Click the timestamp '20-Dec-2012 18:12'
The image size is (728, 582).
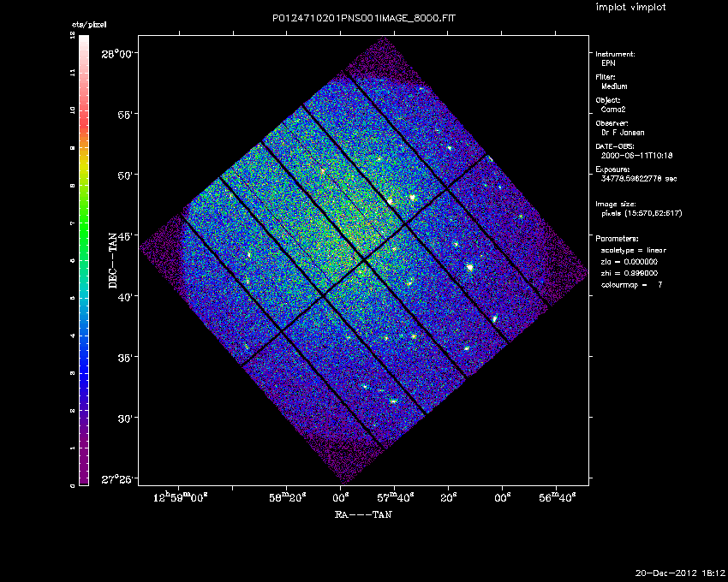click(x=680, y=573)
